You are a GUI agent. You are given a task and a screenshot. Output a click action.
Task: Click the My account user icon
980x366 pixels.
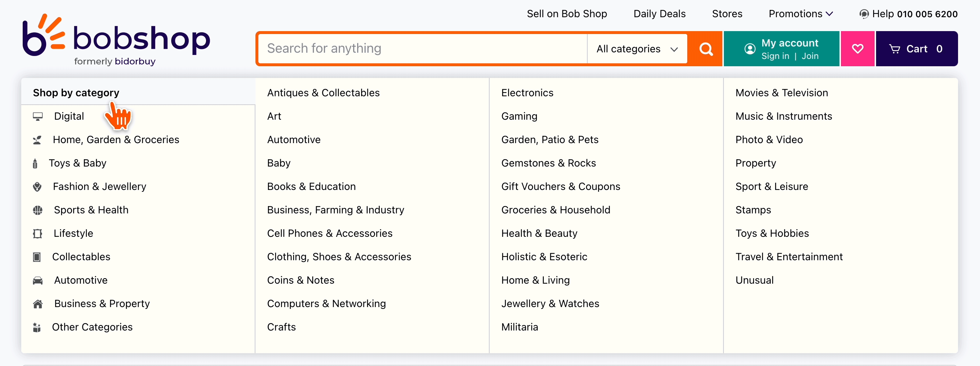click(749, 49)
